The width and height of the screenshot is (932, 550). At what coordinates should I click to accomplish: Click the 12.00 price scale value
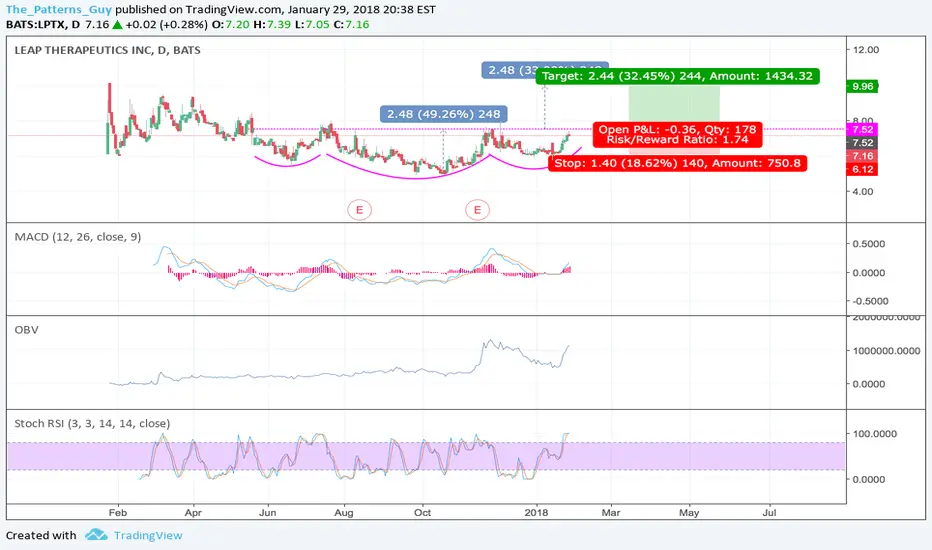(x=865, y=49)
